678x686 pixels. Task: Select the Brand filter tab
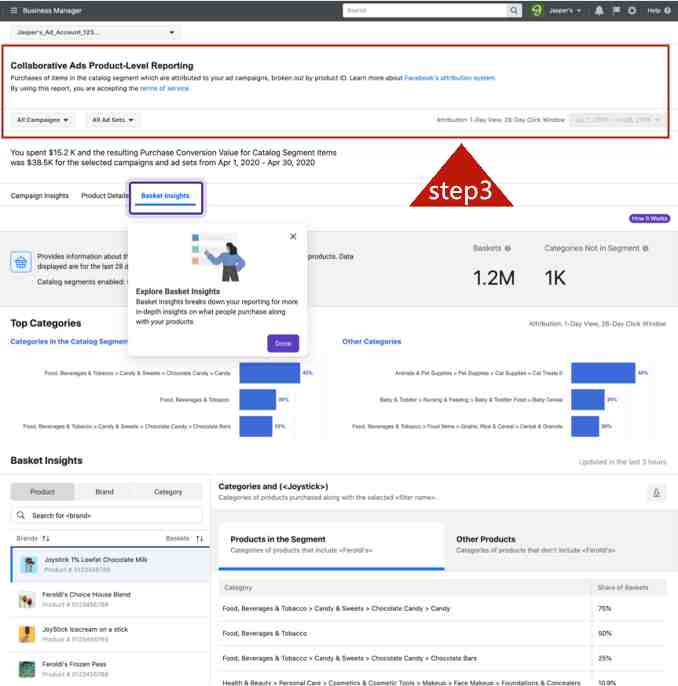coord(105,492)
